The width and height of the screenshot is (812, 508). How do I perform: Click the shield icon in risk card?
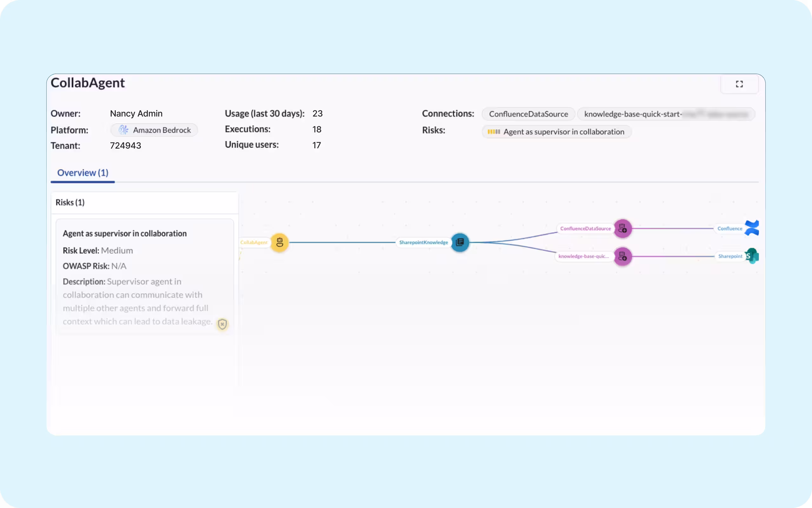coord(222,324)
